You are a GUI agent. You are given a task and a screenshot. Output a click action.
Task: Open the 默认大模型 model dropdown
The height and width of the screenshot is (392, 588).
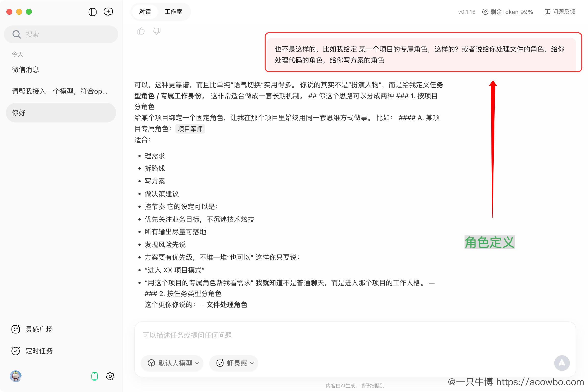click(172, 363)
